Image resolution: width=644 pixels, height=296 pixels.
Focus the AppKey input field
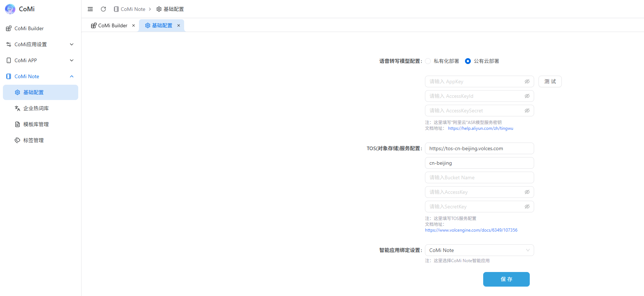tap(479, 81)
